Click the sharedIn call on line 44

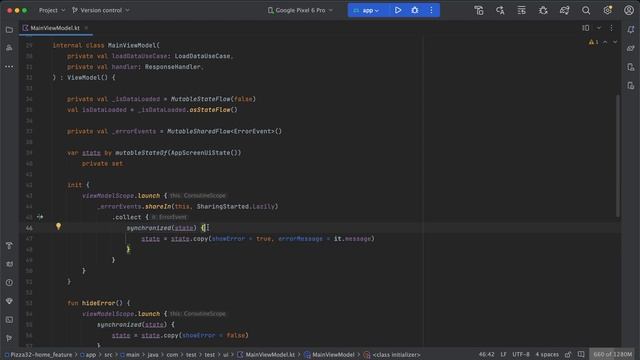click(157, 206)
